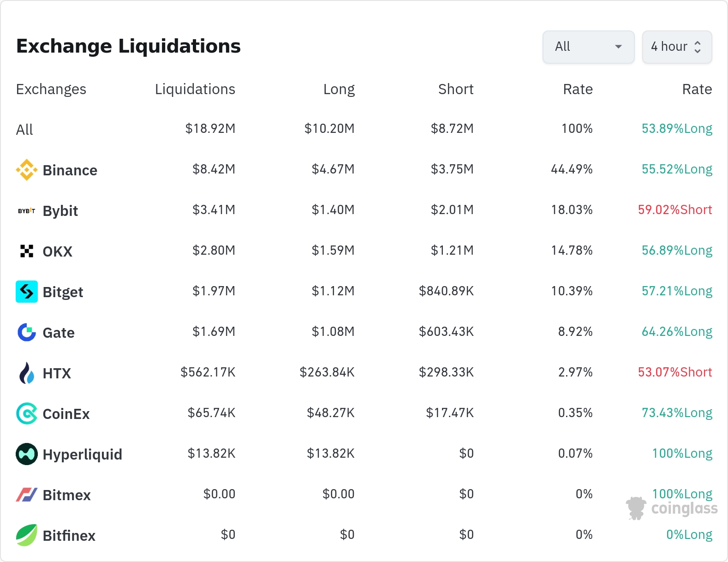Screen dimensions: 728x562
Task: Click the Bitfinex green leaf icon
Action: [27, 535]
